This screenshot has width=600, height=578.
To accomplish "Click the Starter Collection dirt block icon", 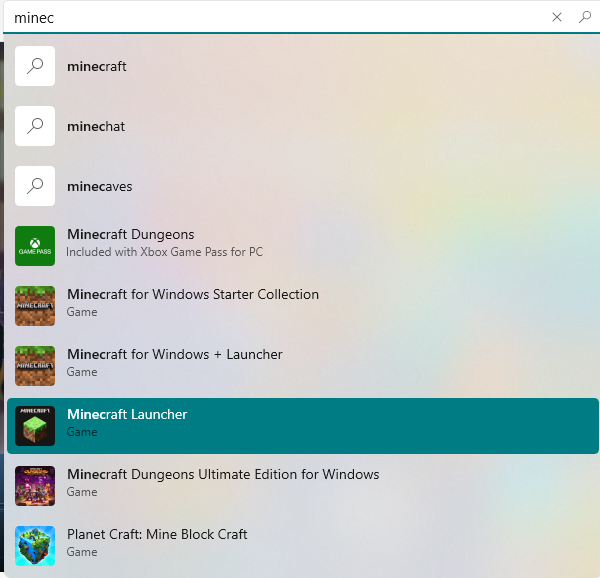I will [35, 306].
